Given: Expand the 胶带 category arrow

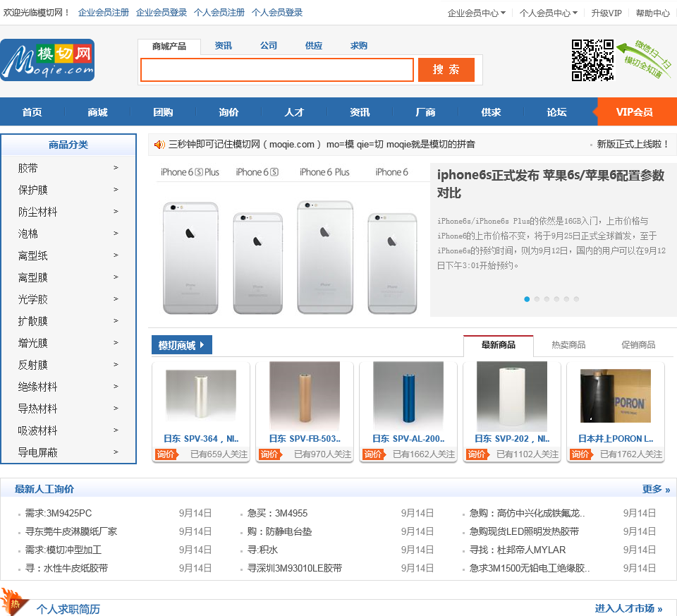Looking at the screenshot, I should [116, 168].
